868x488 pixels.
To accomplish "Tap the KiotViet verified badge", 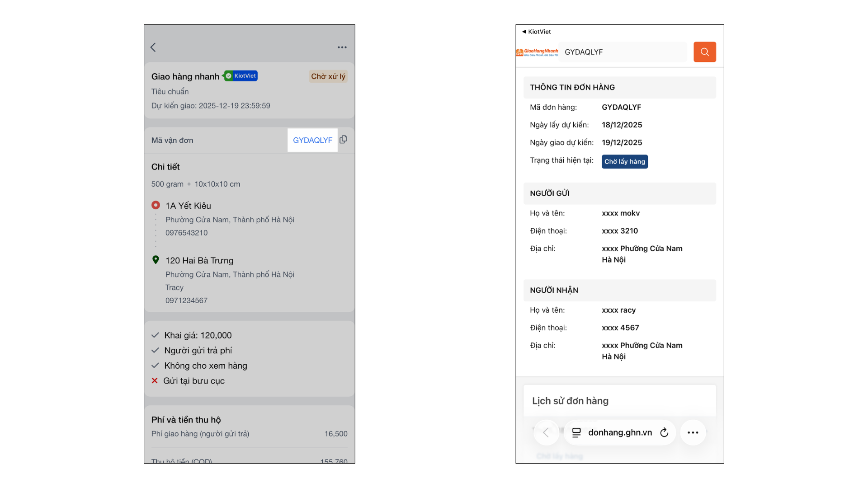I will 241,76.
